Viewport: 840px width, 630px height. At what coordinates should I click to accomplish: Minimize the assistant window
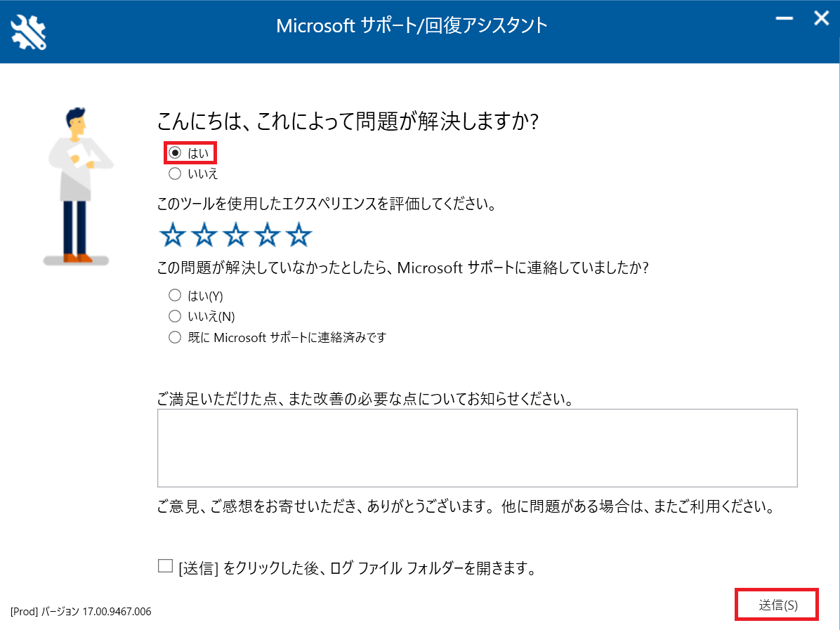[x=785, y=18]
